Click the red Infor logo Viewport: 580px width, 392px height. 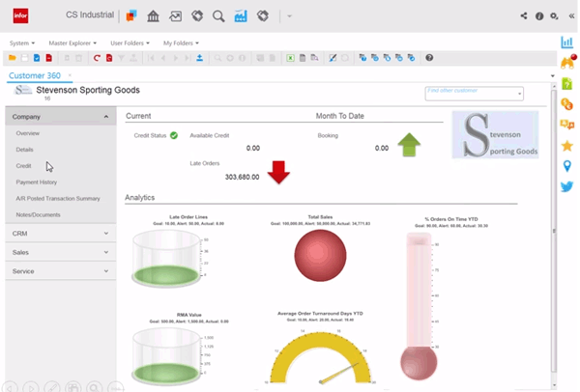(x=20, y=15)
